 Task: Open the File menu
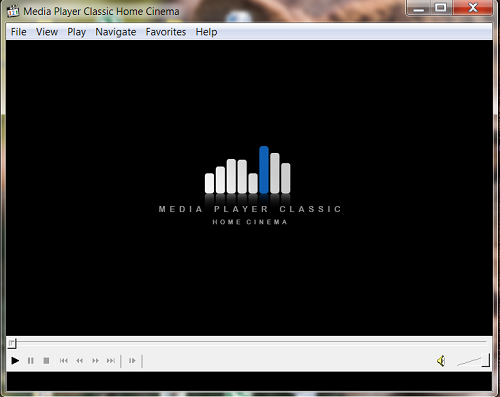[19, 32]
